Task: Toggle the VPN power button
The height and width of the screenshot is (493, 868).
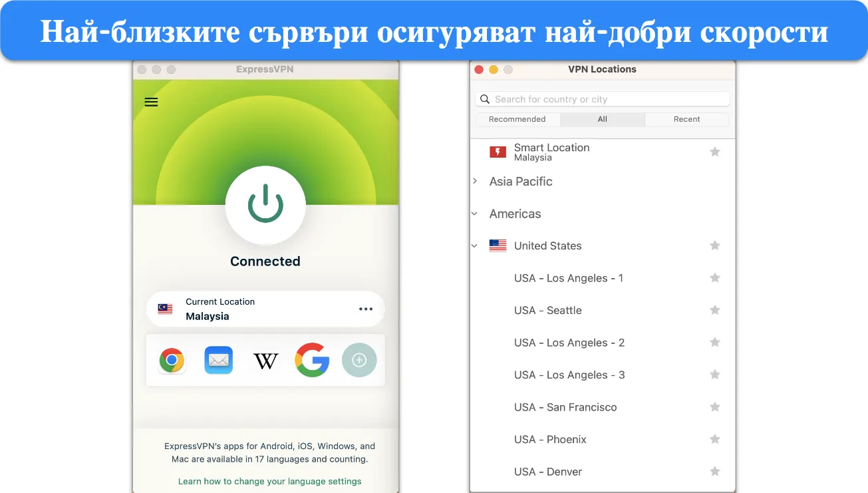Action: click(265, 204)
